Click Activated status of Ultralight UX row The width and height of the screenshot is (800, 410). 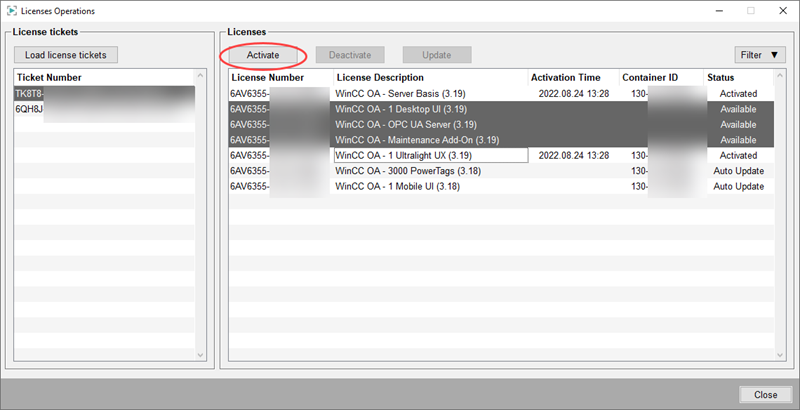[x=738, y=156]
